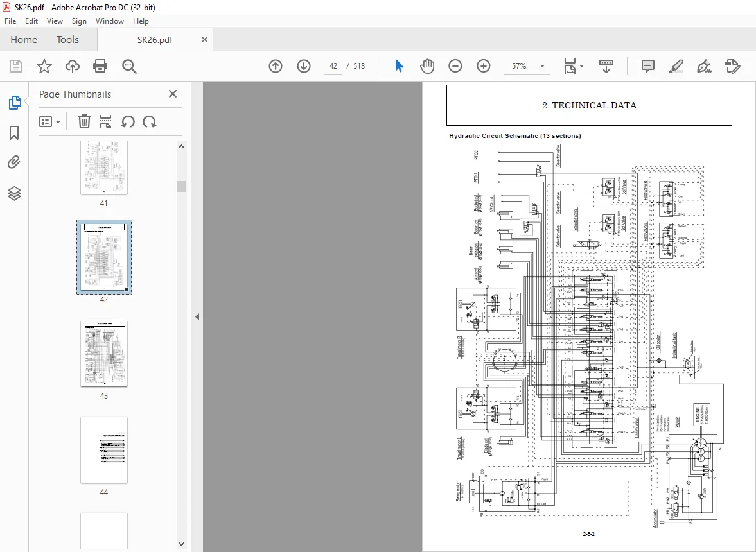This screenshot has height=552, width=756.
Task: Select page 42 thumbnail
Action: point(103,257)
